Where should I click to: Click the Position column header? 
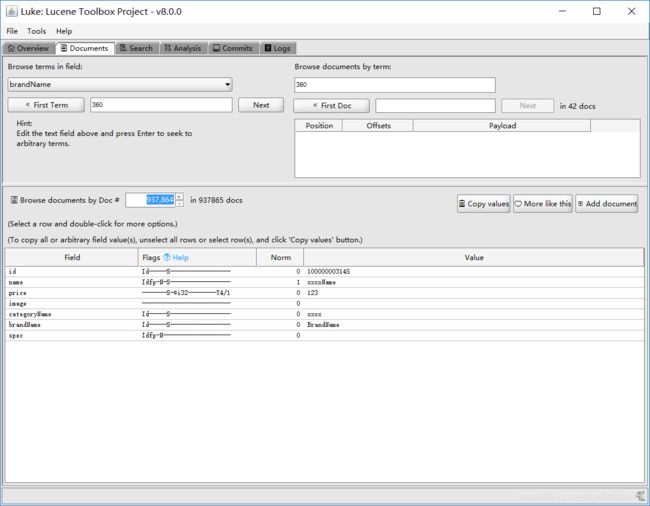pyautogui.click(x=319, y=126)
